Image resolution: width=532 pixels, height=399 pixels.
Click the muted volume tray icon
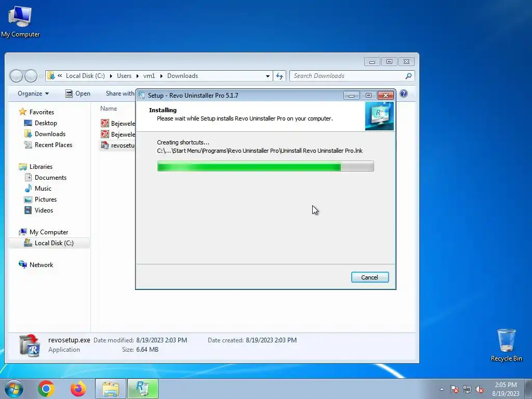(x=480, y=389)
